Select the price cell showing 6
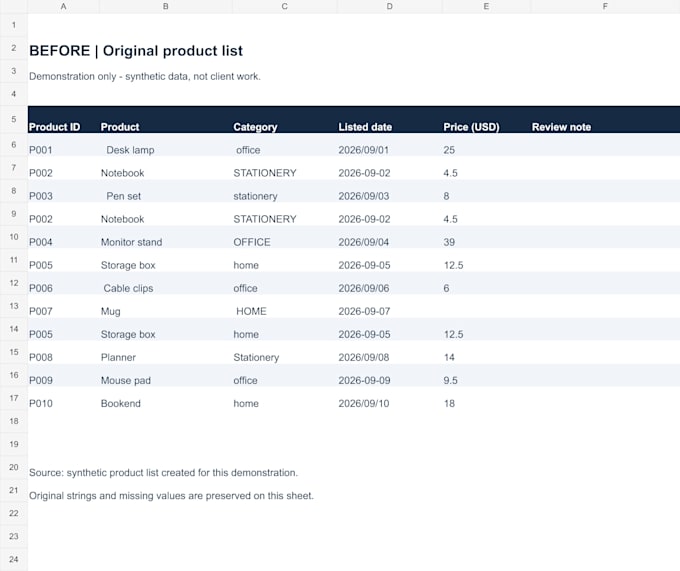 (x=486, y=283)
